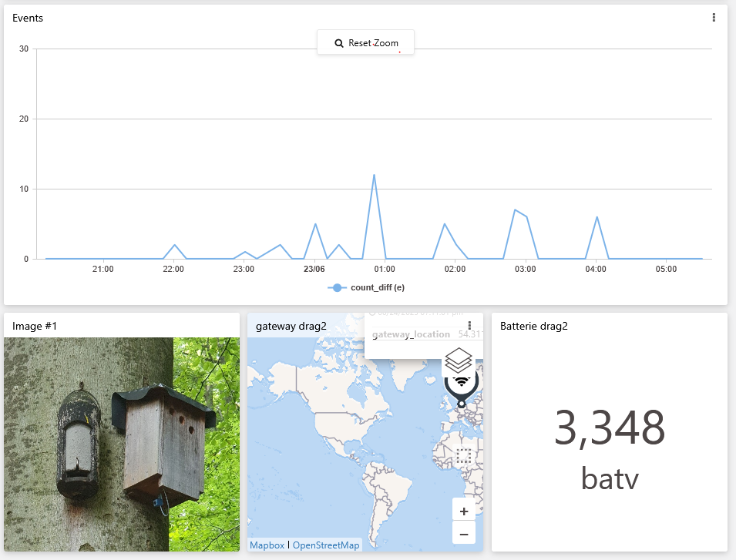
Task: Click the 22:00 label on the time axis
Action: pyautogui.click(x=173, y=269)
